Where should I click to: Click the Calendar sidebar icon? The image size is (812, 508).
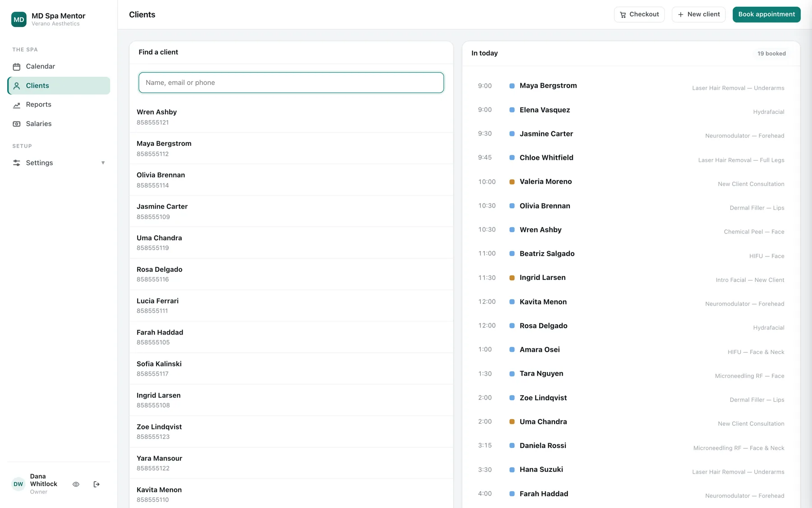pos(17,67)
